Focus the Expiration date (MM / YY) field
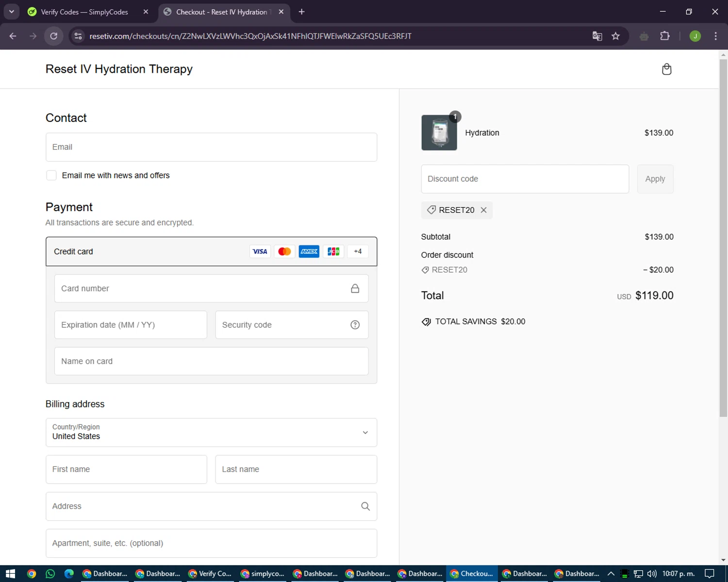This screenshot has width=728, height=582. click(131, 325)
